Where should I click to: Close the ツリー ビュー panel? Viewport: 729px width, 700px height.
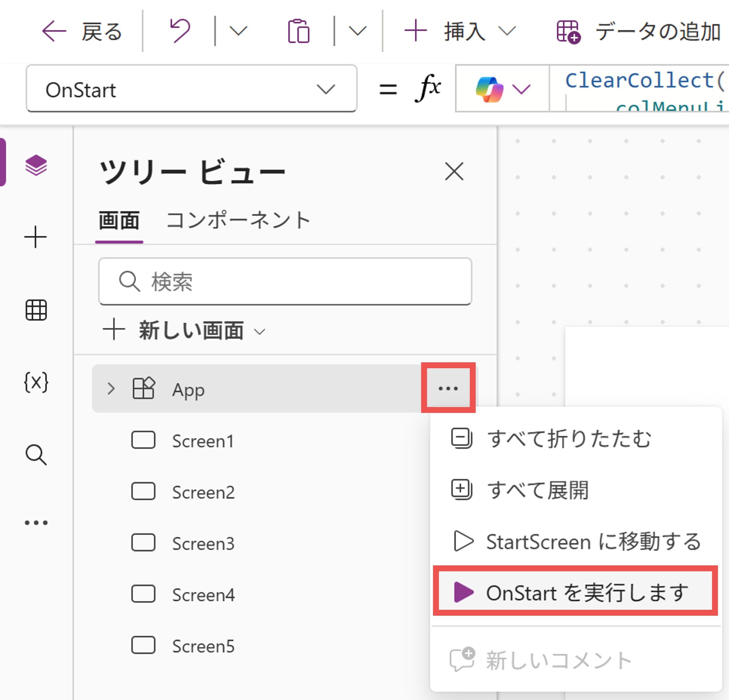click(454, 171)
